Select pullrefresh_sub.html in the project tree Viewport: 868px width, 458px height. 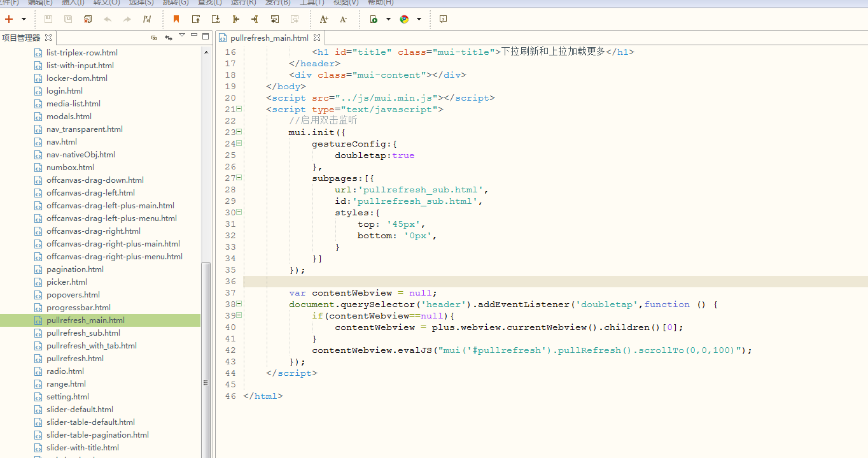click(83, 333)
